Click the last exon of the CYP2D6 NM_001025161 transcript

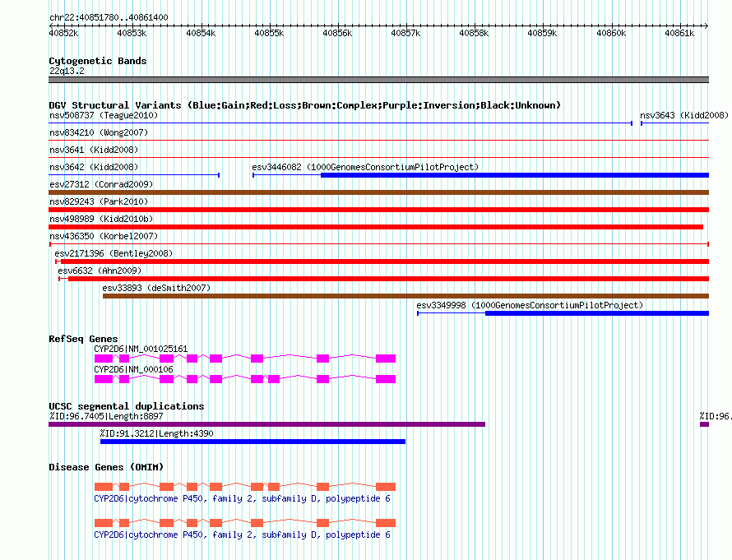tap(386, 359)
